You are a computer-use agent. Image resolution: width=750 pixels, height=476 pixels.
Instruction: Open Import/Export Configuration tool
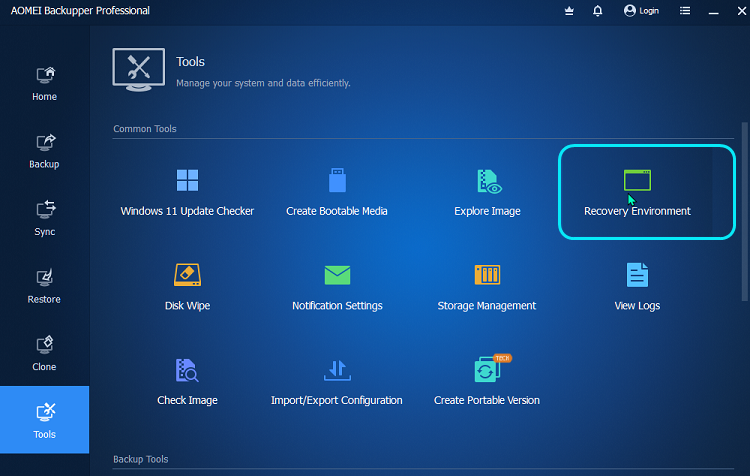[337, 382]
